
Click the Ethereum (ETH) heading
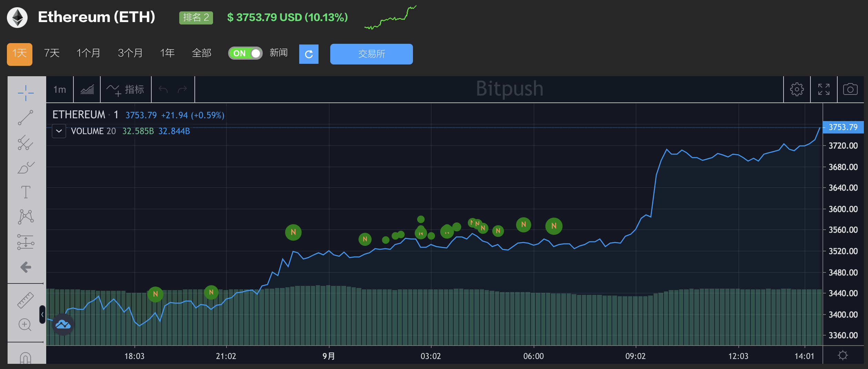[97, 17]
